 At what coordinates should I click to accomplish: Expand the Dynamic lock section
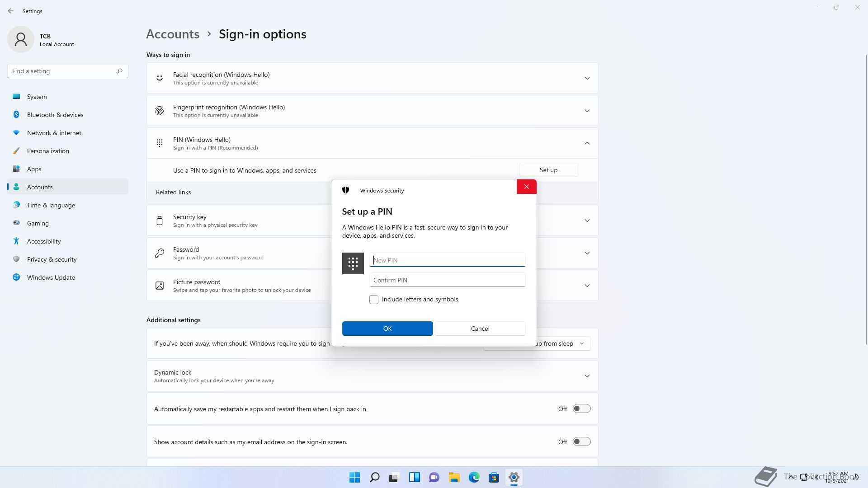coord(587,376)
